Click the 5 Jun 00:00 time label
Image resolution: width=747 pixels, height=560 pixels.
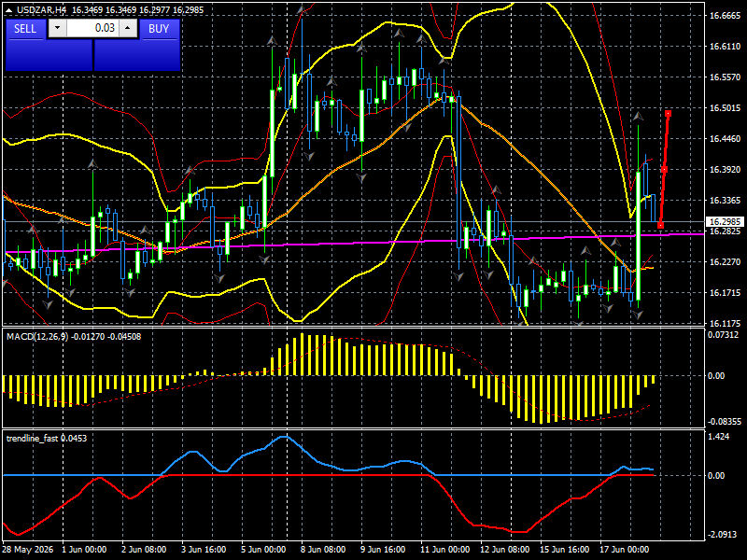[263, 550]
